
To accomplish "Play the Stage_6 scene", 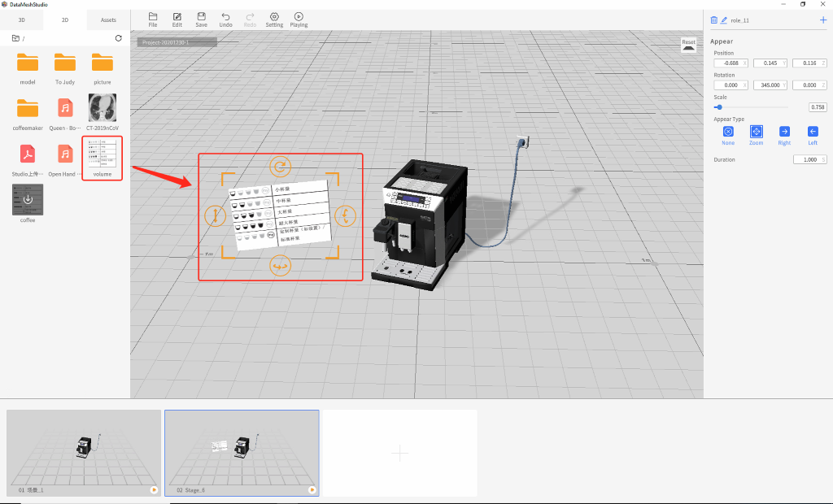I will [x=312, y=489].
